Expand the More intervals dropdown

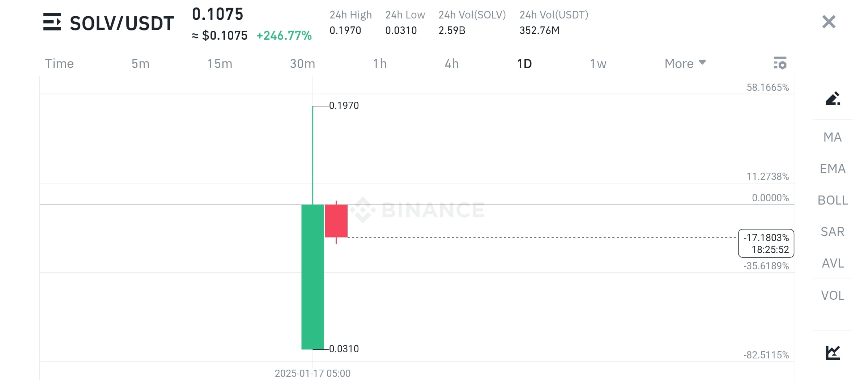click(685, 64)
